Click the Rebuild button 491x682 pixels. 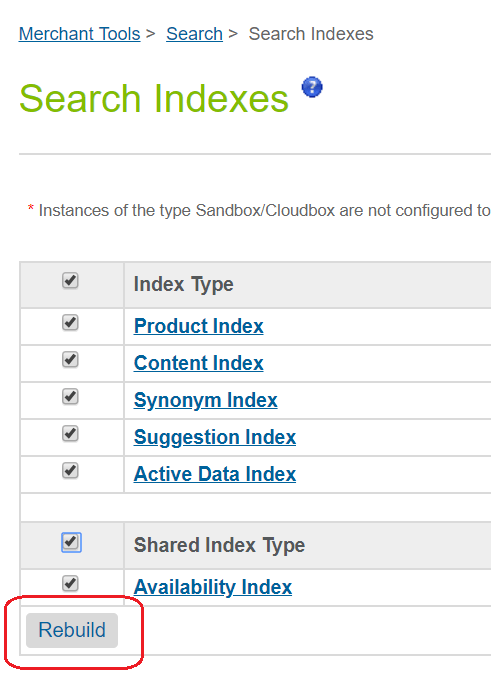coord(72,630)
